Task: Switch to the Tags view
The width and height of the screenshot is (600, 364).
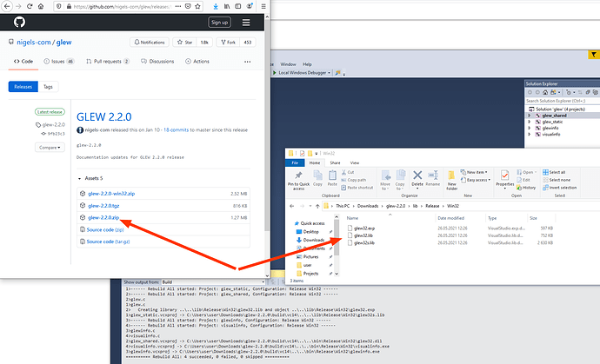Action: [x=48, y=87]
